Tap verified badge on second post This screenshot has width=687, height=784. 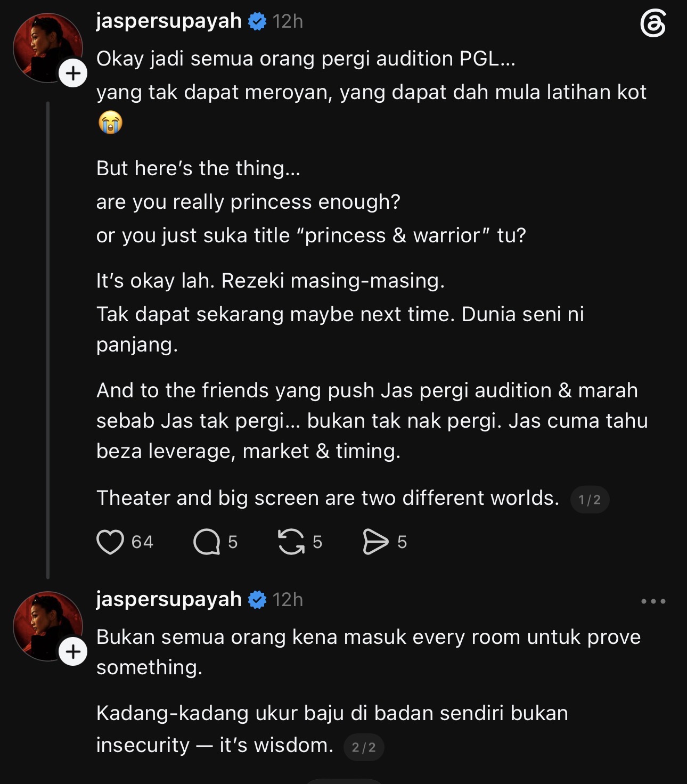[257, 600]
